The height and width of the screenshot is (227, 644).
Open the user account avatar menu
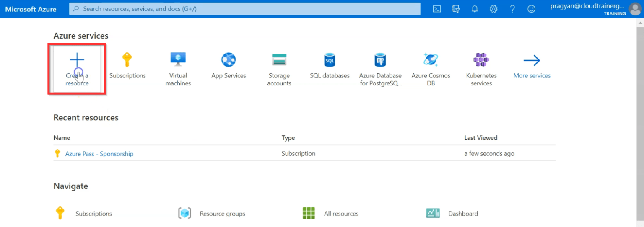click(x=636, y=9)
